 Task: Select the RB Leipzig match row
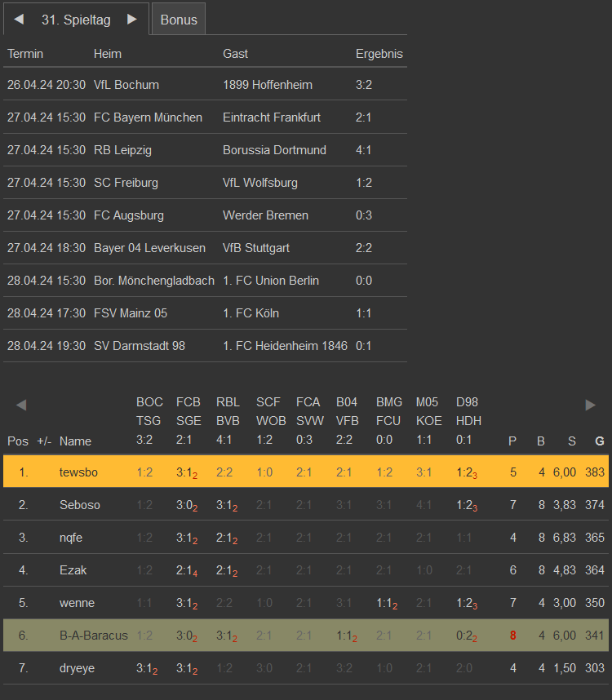tap(204, 150)
